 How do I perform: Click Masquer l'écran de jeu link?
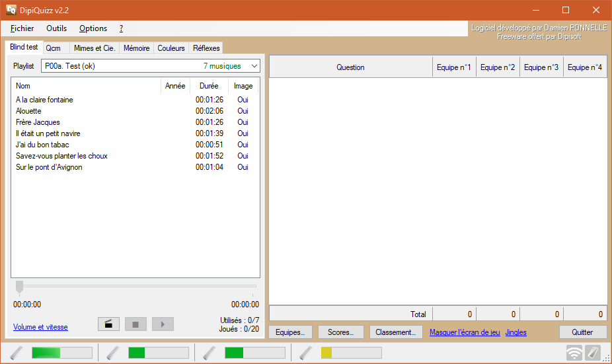click(465, 332)
